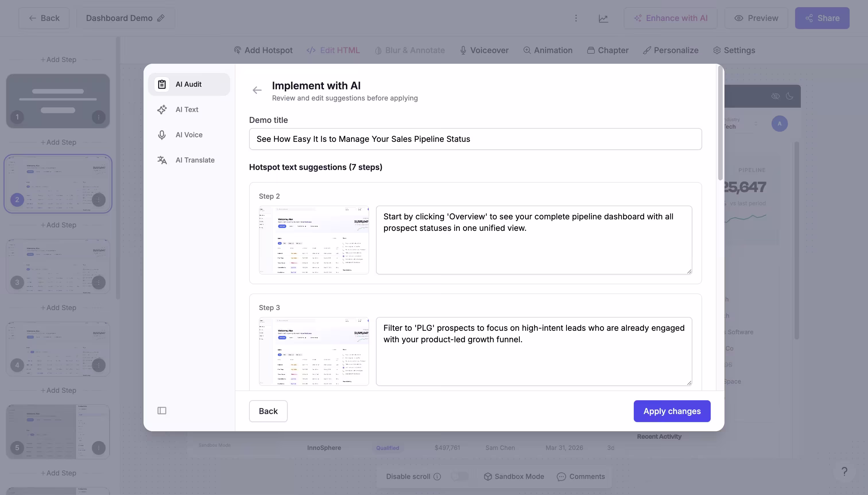Open Animation tool
The height and width of the screenshot is (495, 868).
click(x=547, y=50)
